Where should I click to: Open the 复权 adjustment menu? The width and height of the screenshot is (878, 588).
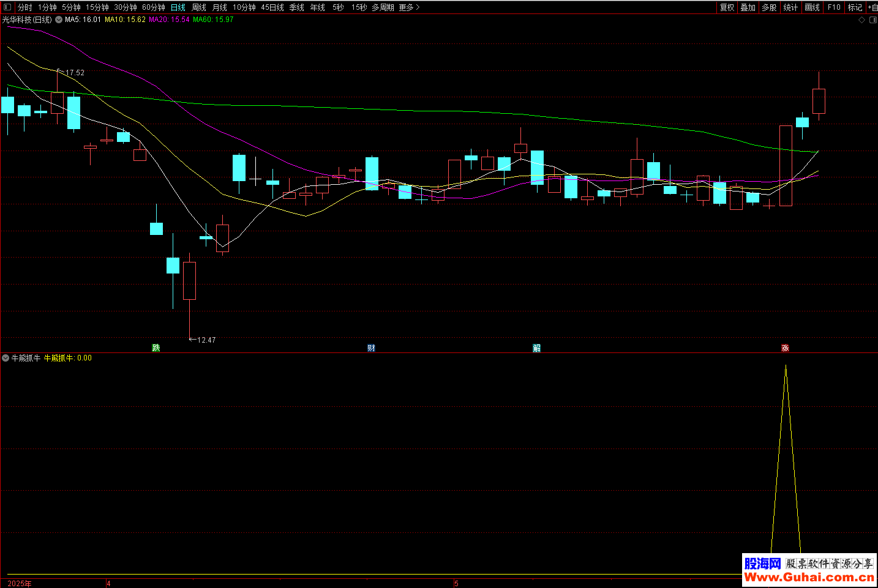727,7
